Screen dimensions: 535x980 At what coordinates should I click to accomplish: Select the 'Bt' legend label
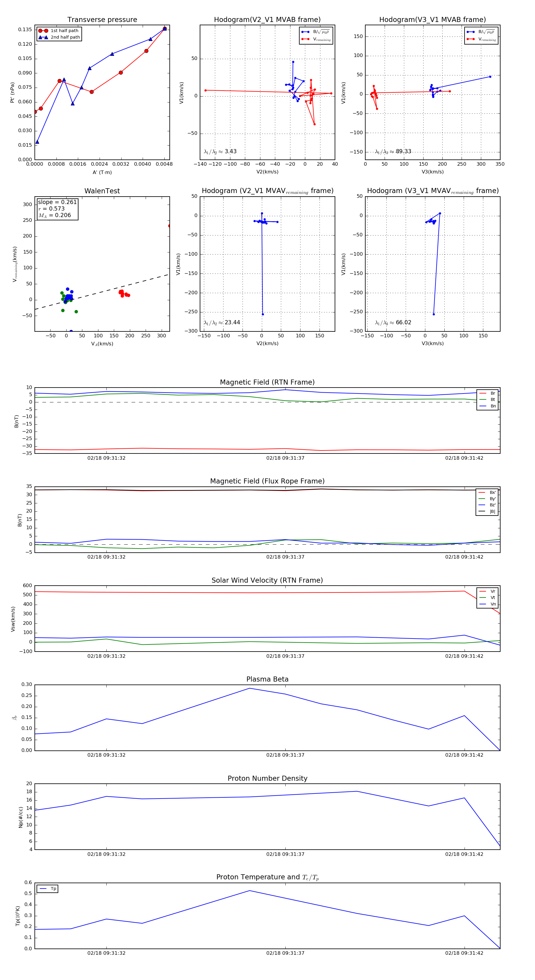493,399
